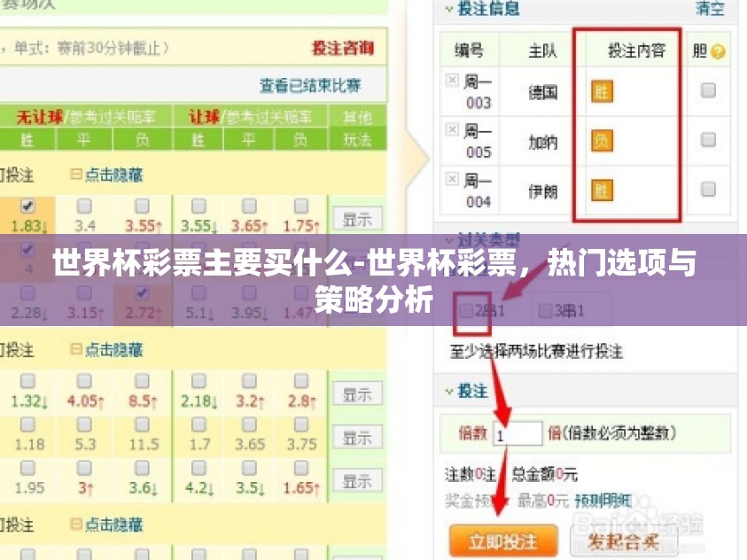Collapse matches via 点击隐藏 below the 1.95 row

tap(106, 525)
